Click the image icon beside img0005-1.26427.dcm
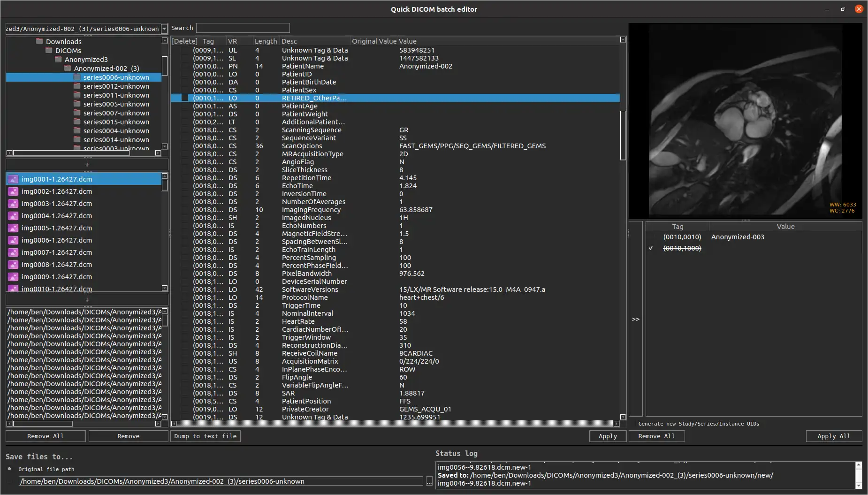868x495 pixels. point(13,228)
